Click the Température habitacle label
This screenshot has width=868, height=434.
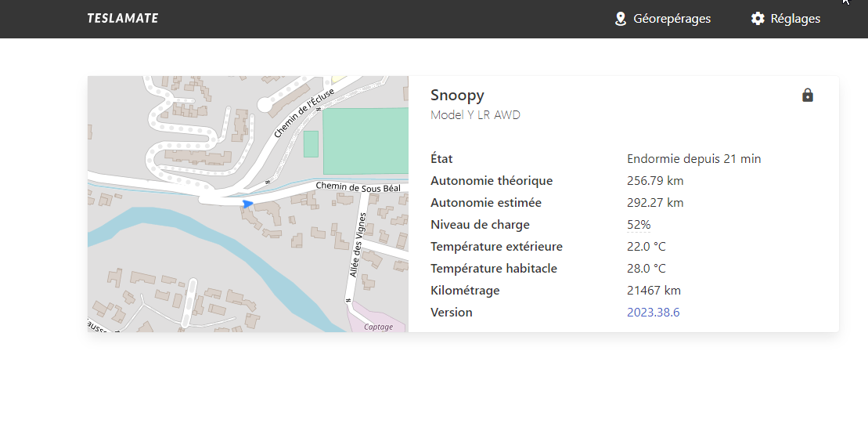point(494,268)
